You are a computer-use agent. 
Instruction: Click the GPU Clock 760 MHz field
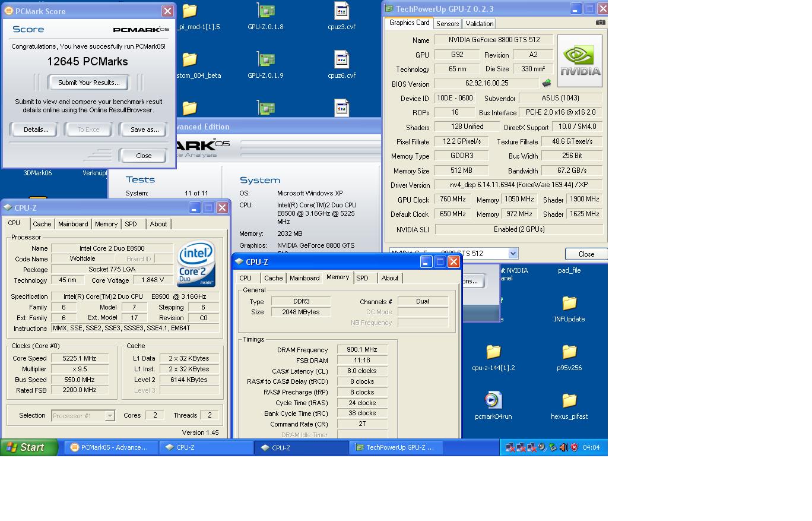[453, 200]
